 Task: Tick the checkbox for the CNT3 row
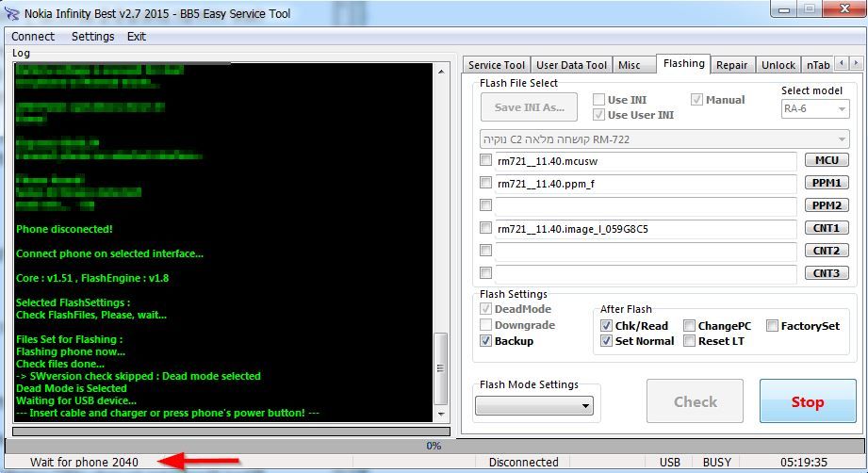pyautogui.click(x=485, y=272)
